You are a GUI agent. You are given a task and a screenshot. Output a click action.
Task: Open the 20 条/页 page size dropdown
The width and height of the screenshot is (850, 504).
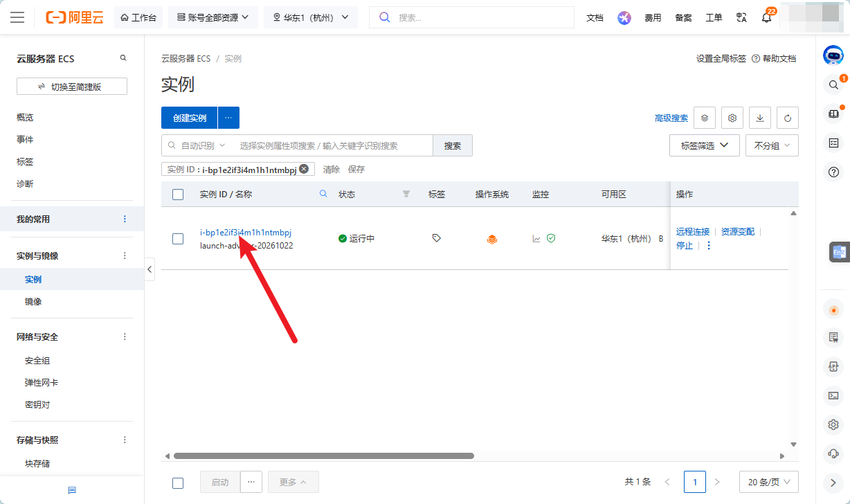tap(769, 482)
